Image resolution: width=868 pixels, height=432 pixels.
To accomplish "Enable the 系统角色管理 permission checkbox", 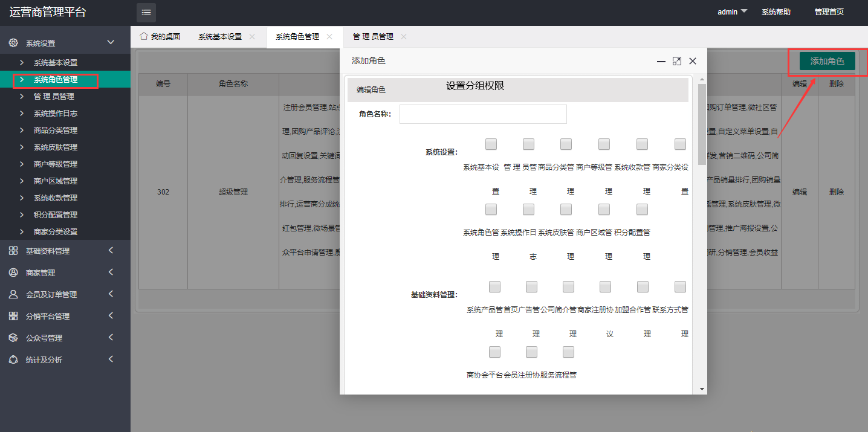I will pos(491,209).
